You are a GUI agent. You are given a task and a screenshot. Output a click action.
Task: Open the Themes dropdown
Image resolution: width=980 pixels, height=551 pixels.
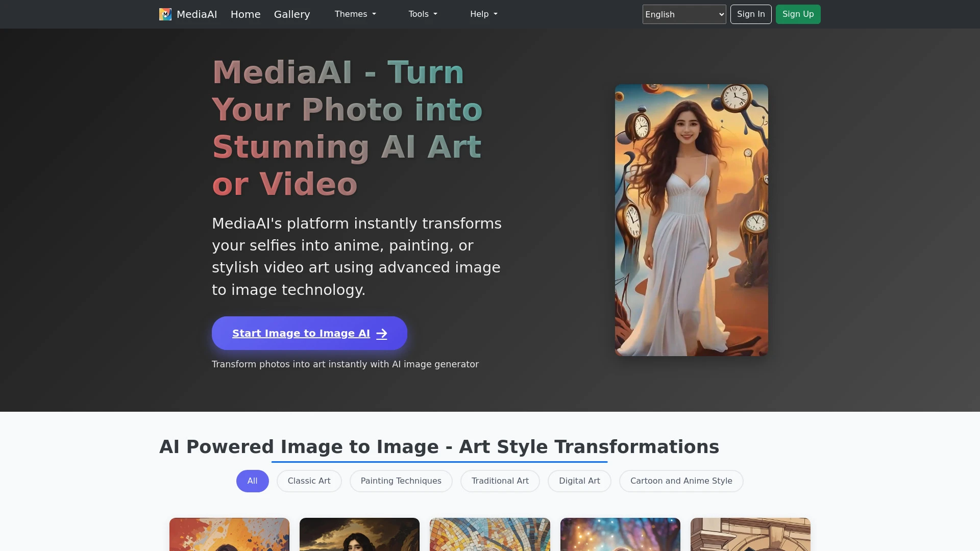click(355, 14)
